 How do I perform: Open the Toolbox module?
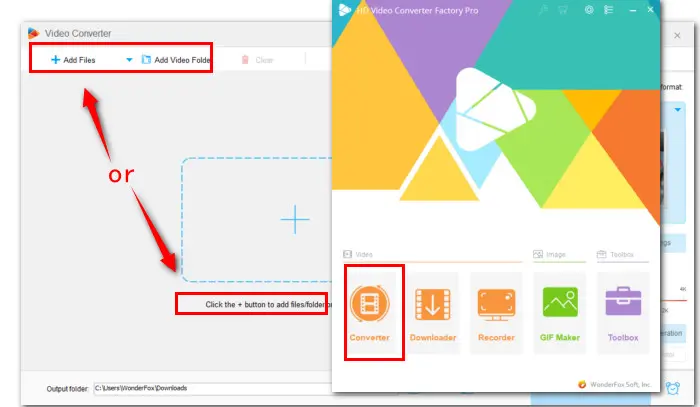[x=623, y=313]
